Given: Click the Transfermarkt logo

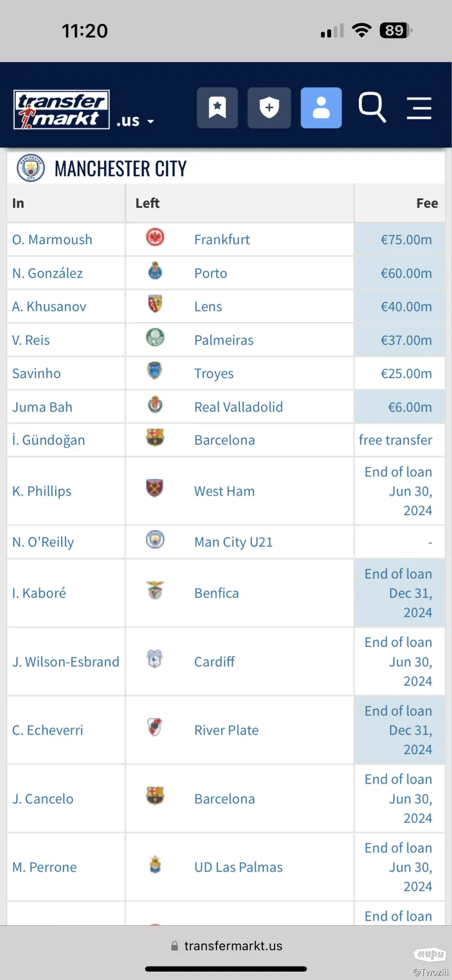Looking at the screenshot, I should click(x=62, y=110).
